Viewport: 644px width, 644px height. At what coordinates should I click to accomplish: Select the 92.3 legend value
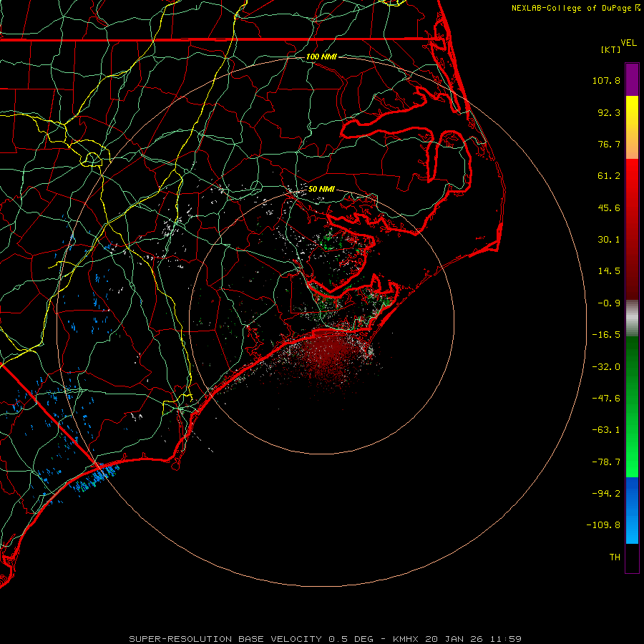click(609, 112)
